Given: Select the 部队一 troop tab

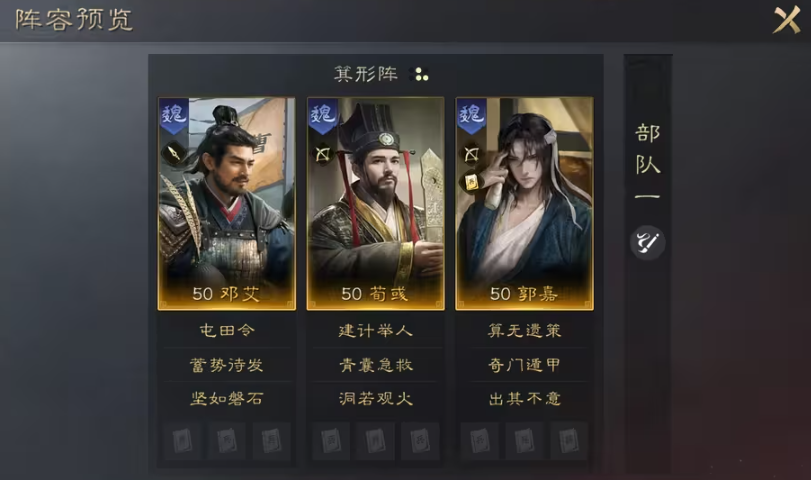Looking at the screenshot, I should (x=648, y=160).
